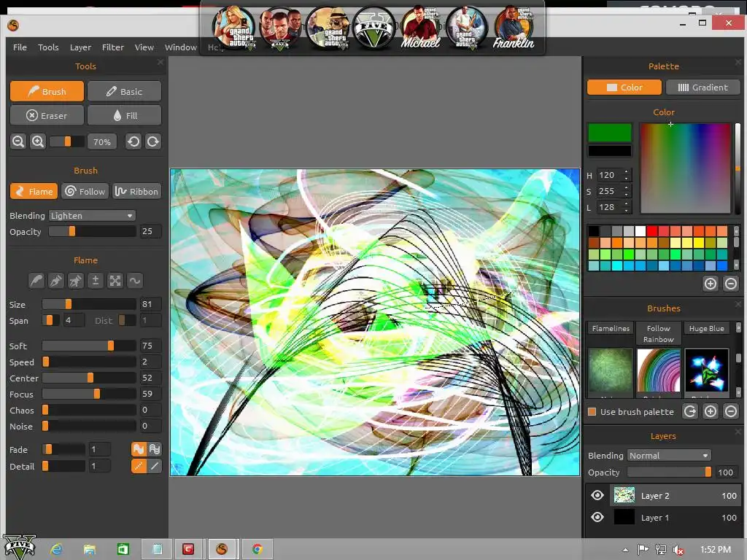Open the layer Blending Normal dropdown
Screen dimensions: 747x560
click(x=669, y=456)
